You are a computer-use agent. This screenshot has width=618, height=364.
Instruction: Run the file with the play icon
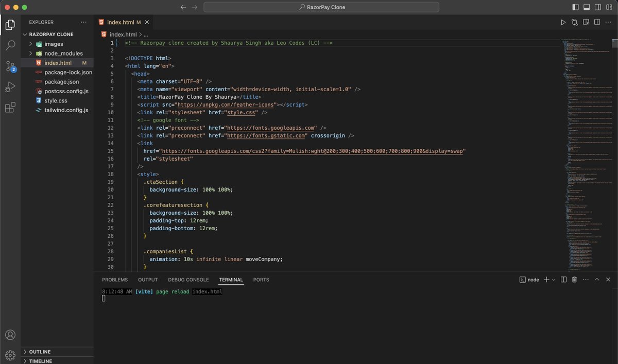[563, 22]
